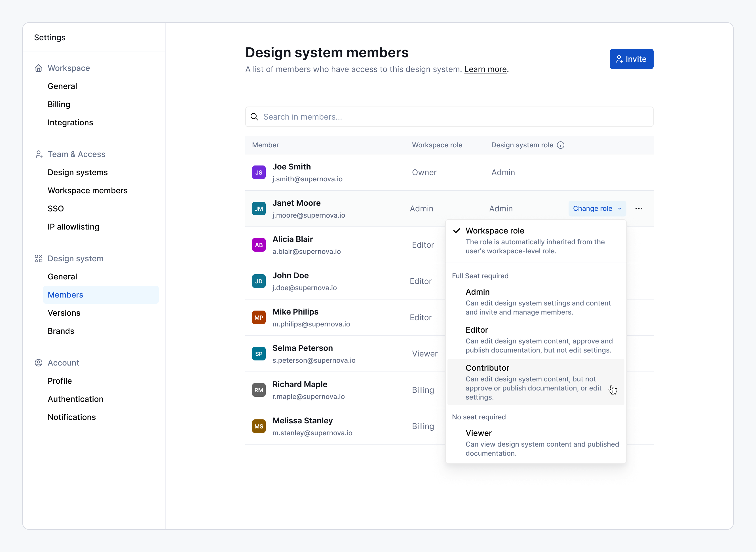Open Authentication settings
This screenshot has height=552, width=756.
(x=75, y=399)
